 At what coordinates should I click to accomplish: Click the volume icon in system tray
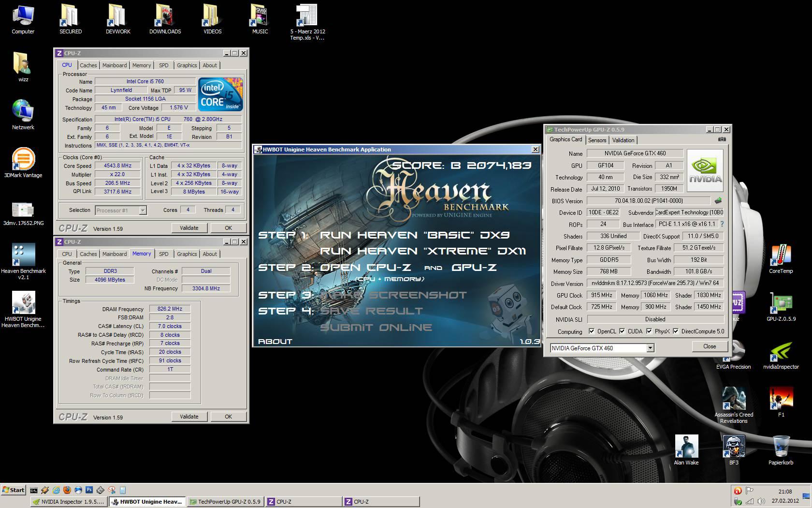761,502
